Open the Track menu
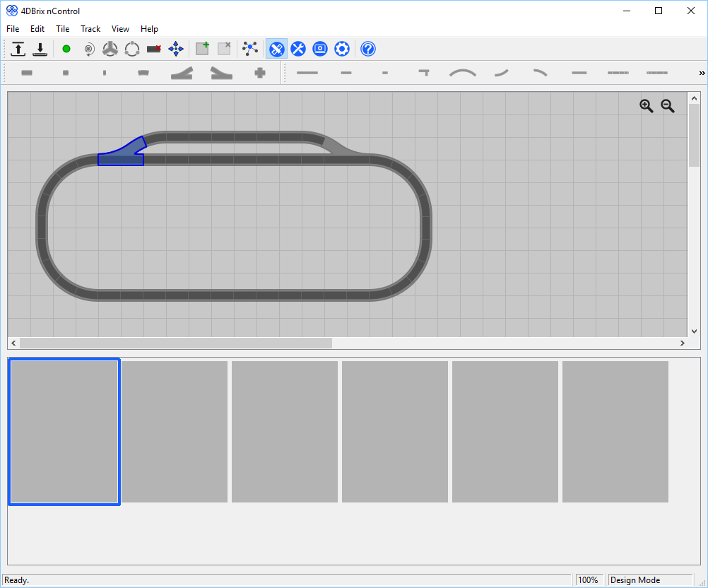Viewport: 708px width, 588px height. coord(90,29)
